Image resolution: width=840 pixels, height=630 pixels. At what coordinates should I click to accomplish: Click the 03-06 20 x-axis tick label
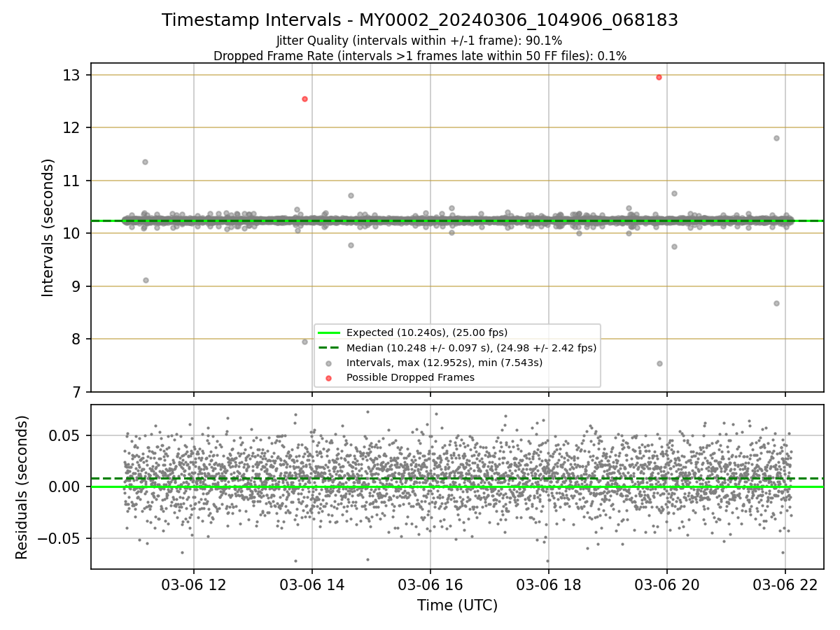point(667,585)
